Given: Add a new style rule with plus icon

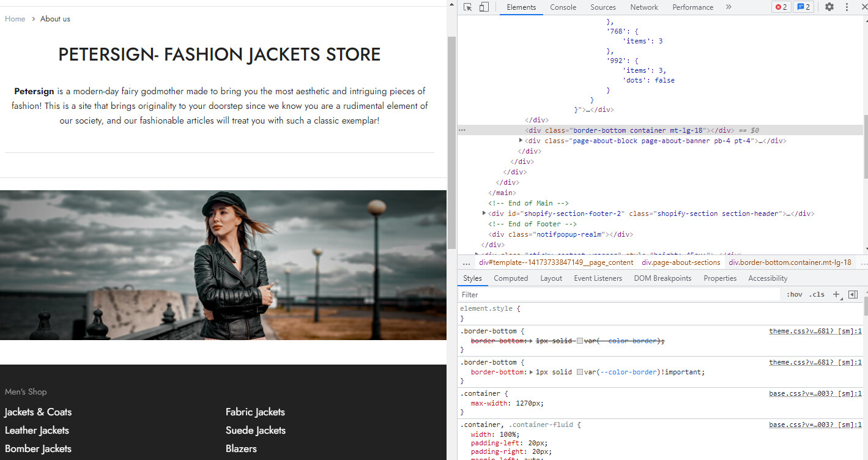Looking at the screenshot, I should point(837,294).
